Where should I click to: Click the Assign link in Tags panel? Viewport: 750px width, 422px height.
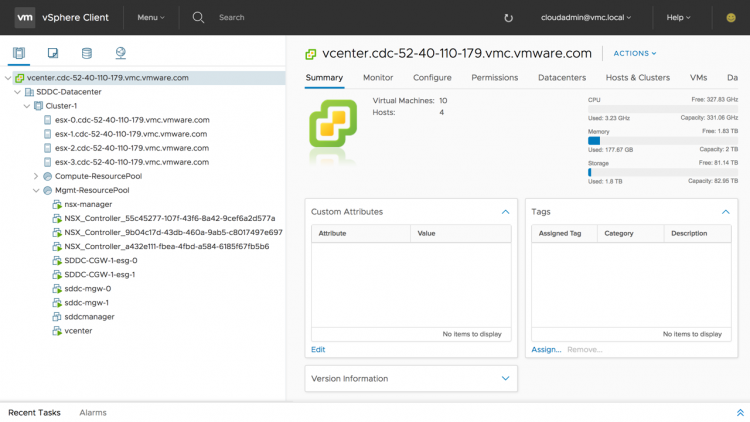(546, 349)
